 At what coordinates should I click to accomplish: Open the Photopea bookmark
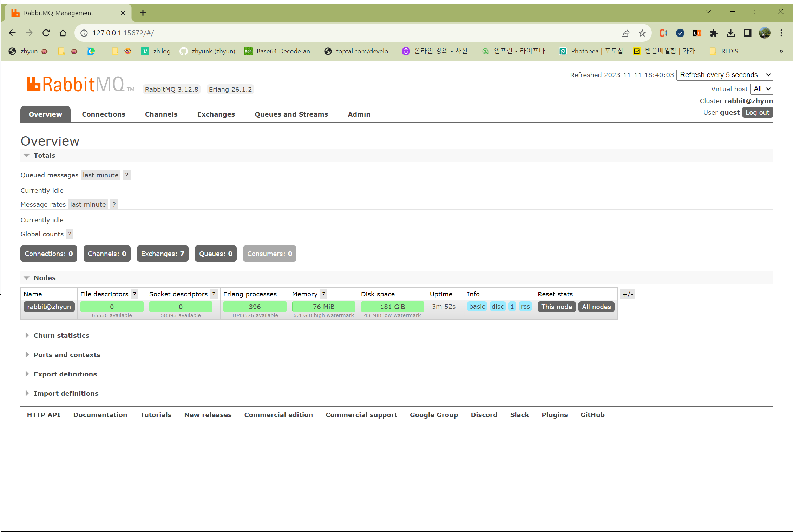click(591, 51)
